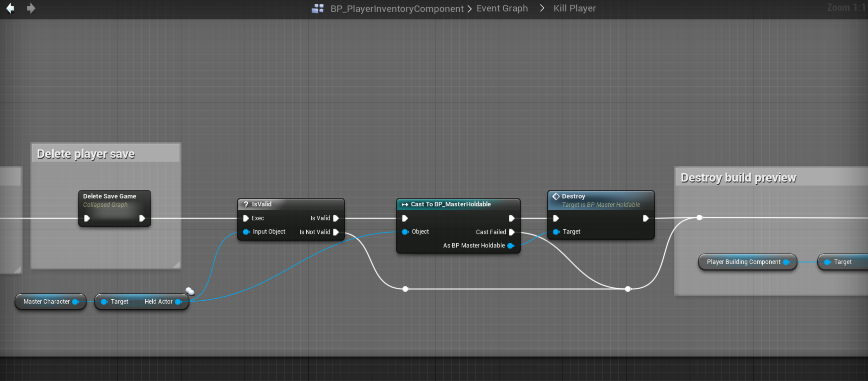Click the Input Object pin on IsValid
This screenshot has width=868, height=381.
point(246,232)
